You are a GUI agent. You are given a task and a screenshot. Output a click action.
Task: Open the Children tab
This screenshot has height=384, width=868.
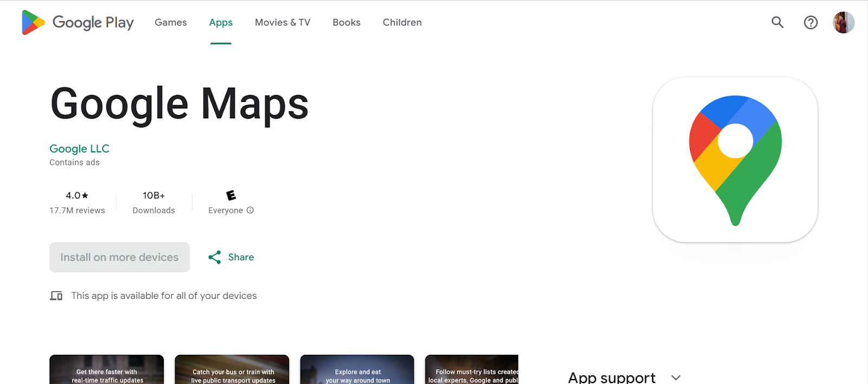coord(402,22)
